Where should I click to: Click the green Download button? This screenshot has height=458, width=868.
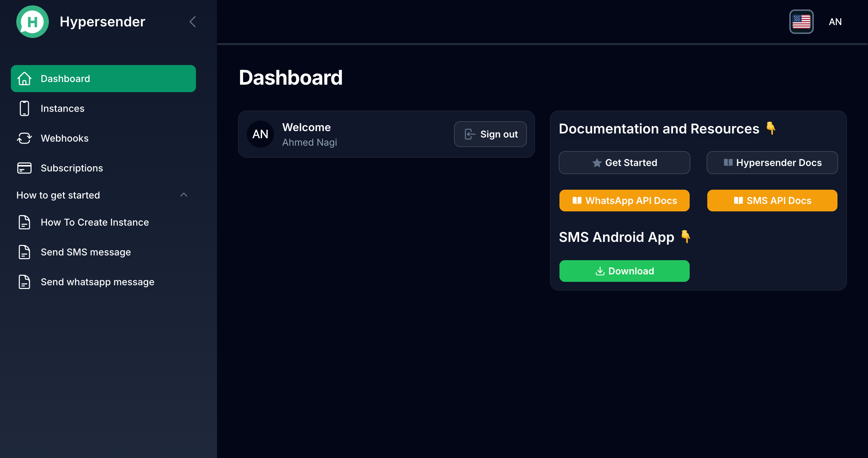pyautogui.click(x=625, y=271)
